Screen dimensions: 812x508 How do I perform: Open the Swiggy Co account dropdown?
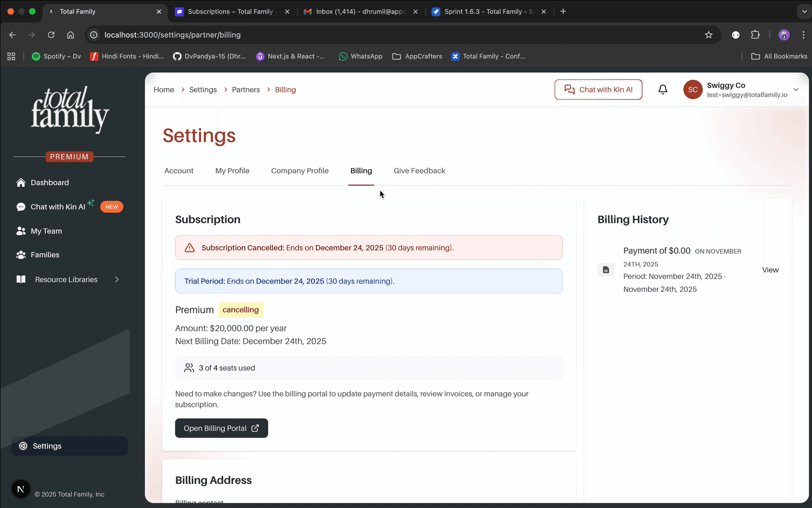(x=741, y=90)
